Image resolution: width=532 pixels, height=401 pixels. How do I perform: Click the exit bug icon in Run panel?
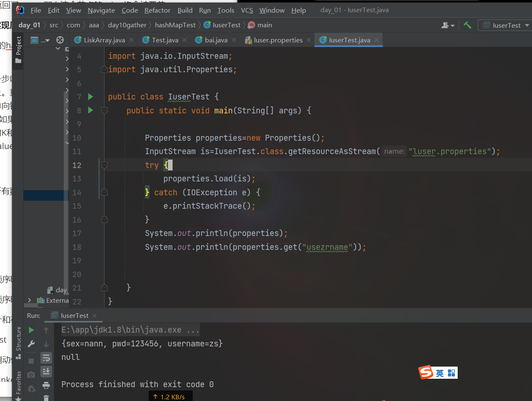pyautogui.click(x=31, y=388)
